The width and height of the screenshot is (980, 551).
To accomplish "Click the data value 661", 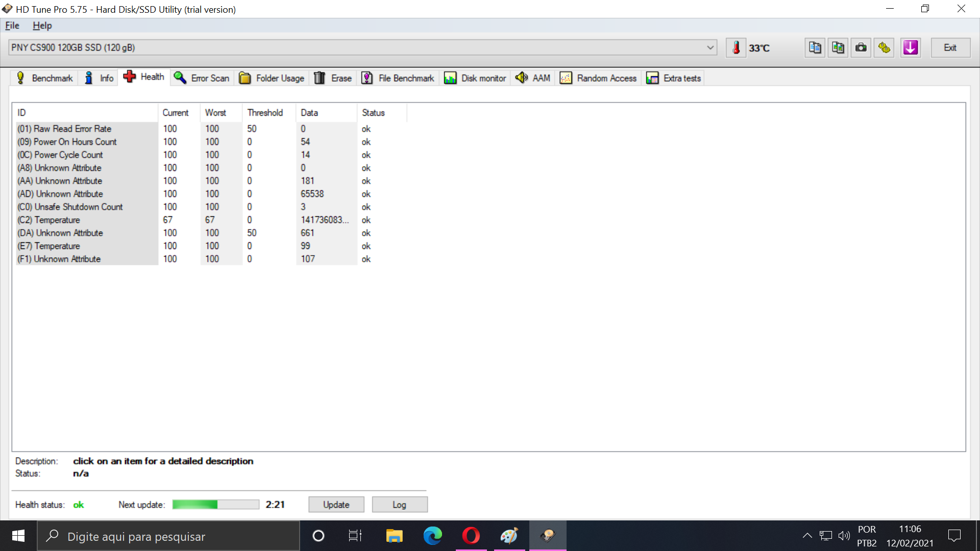I will coord(308,233).
